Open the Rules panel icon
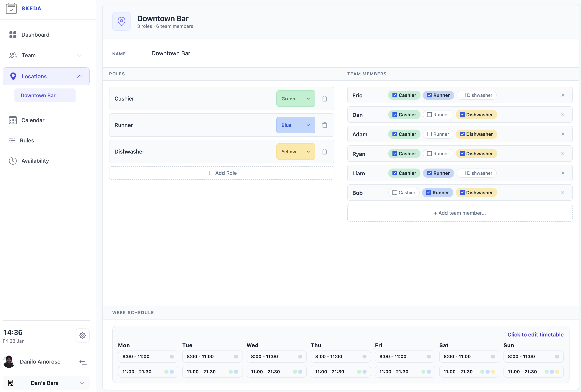581x392 pixels. (13, 140)
